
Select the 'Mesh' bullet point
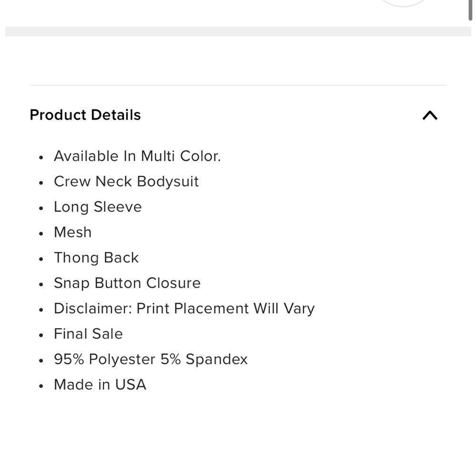[x=72, y=232]
